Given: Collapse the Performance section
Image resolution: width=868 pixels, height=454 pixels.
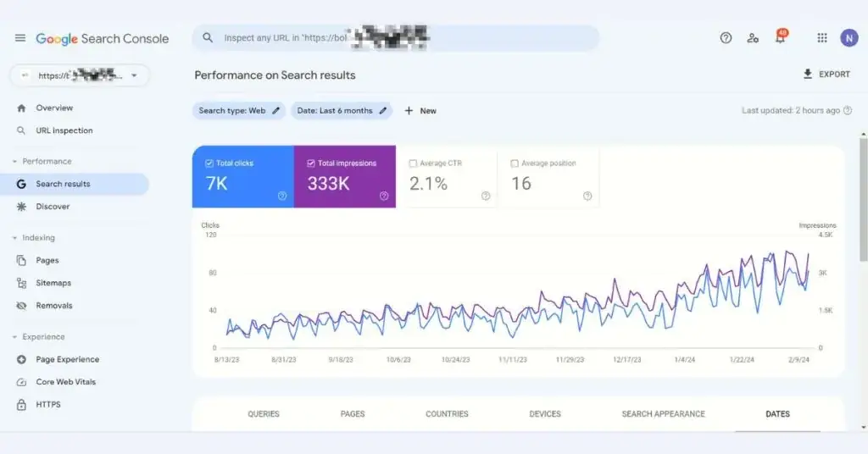Looking at the screenshot, I should click(14, 162).
